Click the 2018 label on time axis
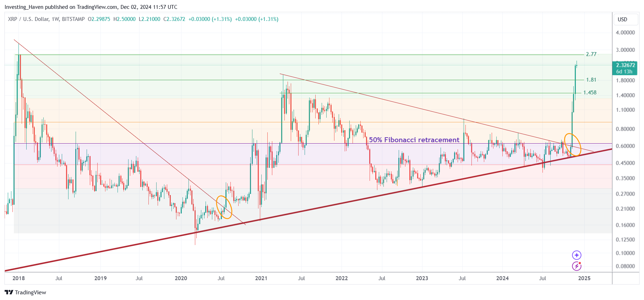Image resolution: width=644 pixels, height=300 pixels. [x=18, y=278]
